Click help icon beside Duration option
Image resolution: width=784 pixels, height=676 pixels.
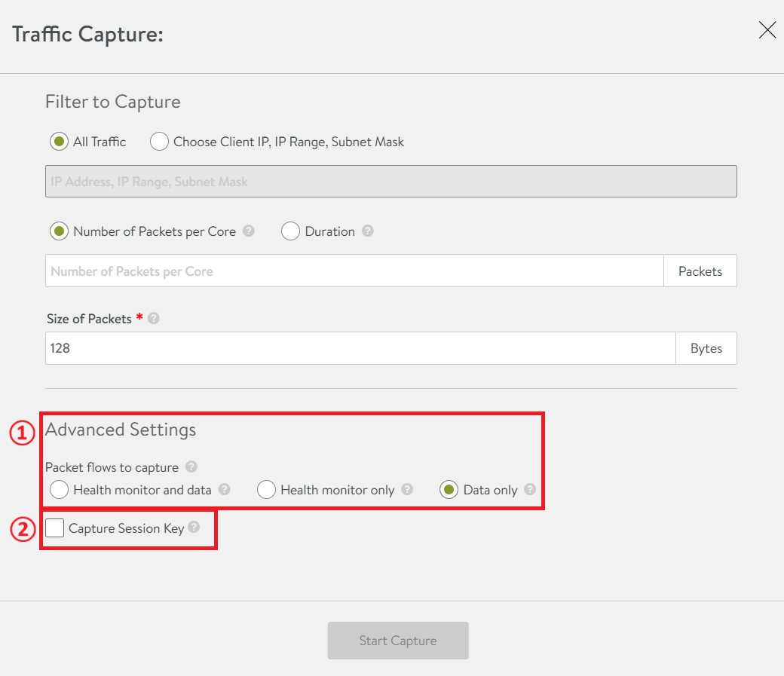(x=368, y=231)
